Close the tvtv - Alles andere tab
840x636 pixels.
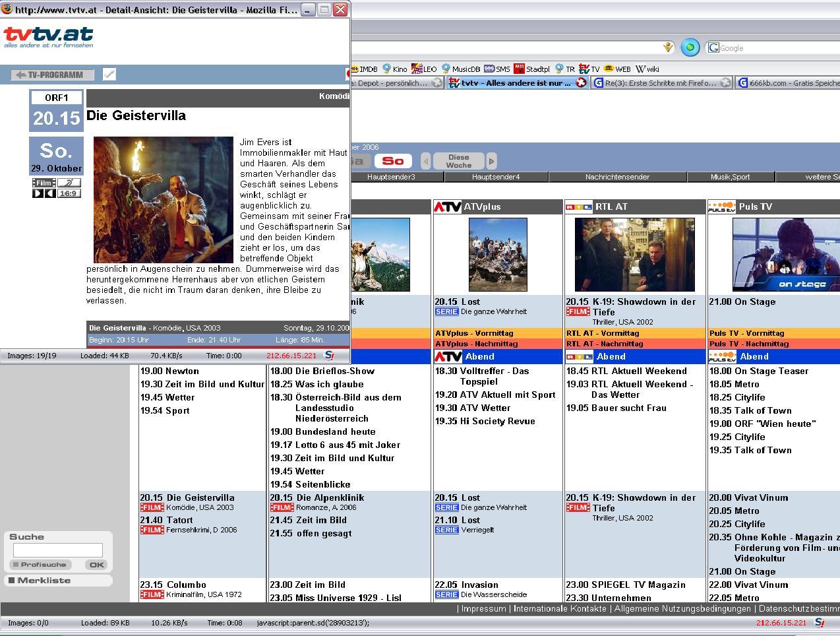point(580,83)
